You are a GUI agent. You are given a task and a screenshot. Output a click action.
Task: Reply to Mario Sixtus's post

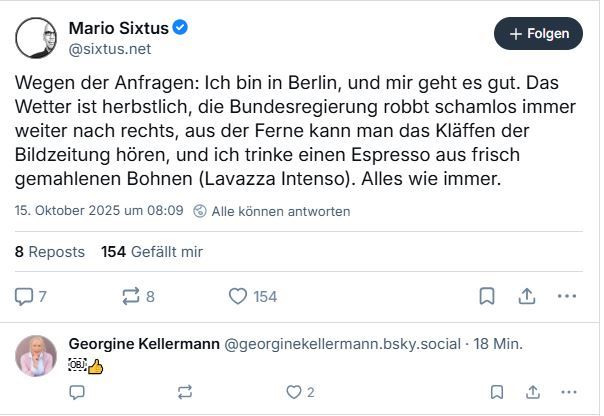[26, 296]
